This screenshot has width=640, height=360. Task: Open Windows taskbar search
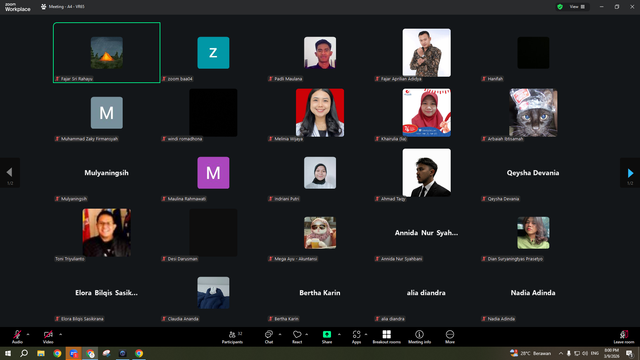coord(24,353)
